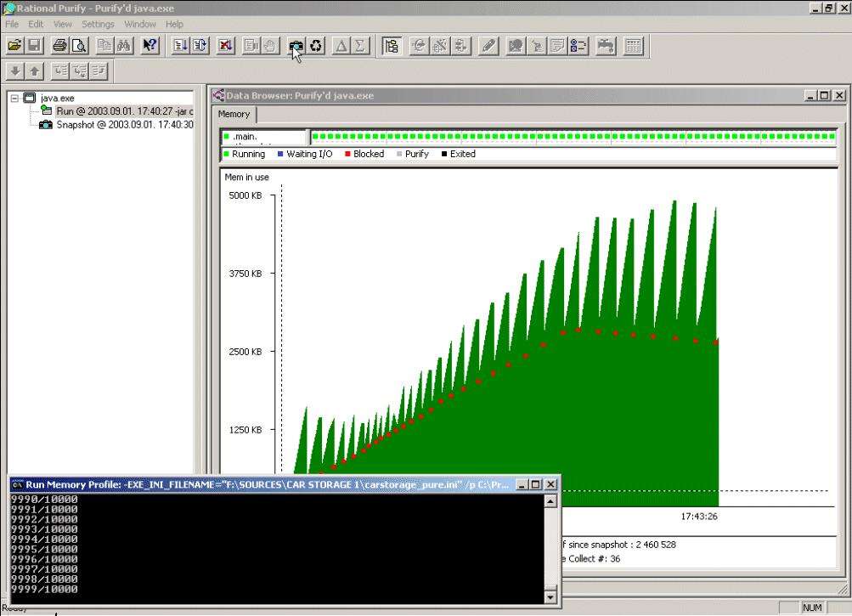Open the Edit menu
The image size is (852, 616).
tap(36, 24)
